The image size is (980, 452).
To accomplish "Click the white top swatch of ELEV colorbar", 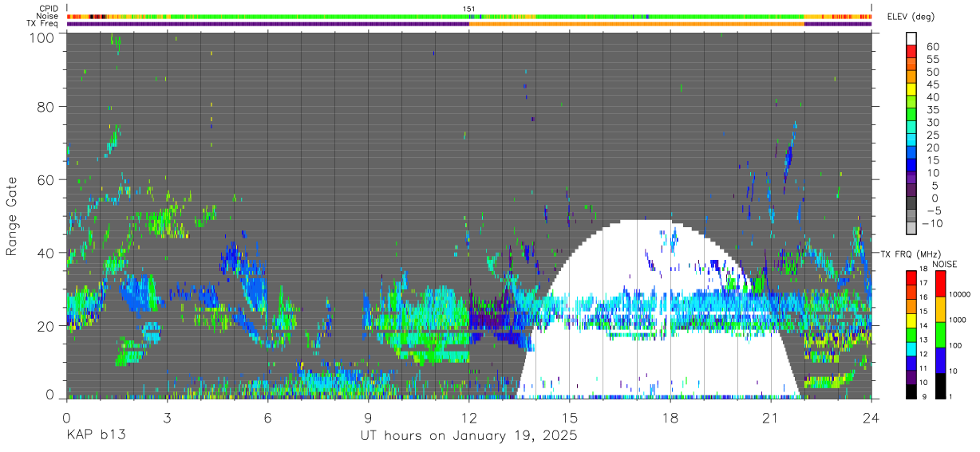I will click(x=911, y=38).
